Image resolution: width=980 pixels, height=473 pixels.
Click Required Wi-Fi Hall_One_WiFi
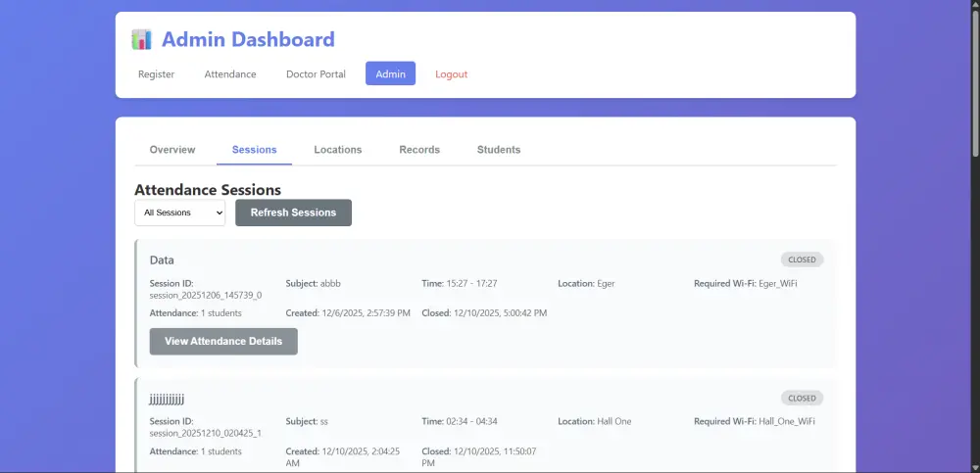[755, 421]
